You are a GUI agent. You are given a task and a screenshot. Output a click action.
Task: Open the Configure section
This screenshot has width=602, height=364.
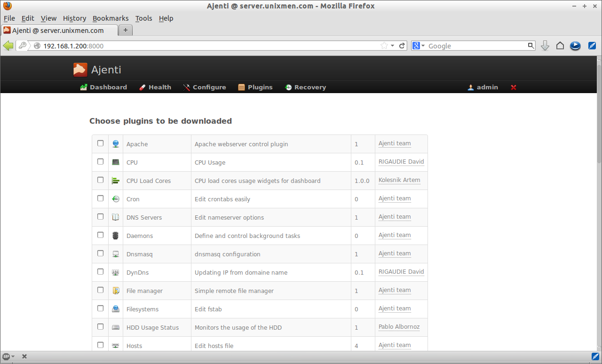pos(205,87)
